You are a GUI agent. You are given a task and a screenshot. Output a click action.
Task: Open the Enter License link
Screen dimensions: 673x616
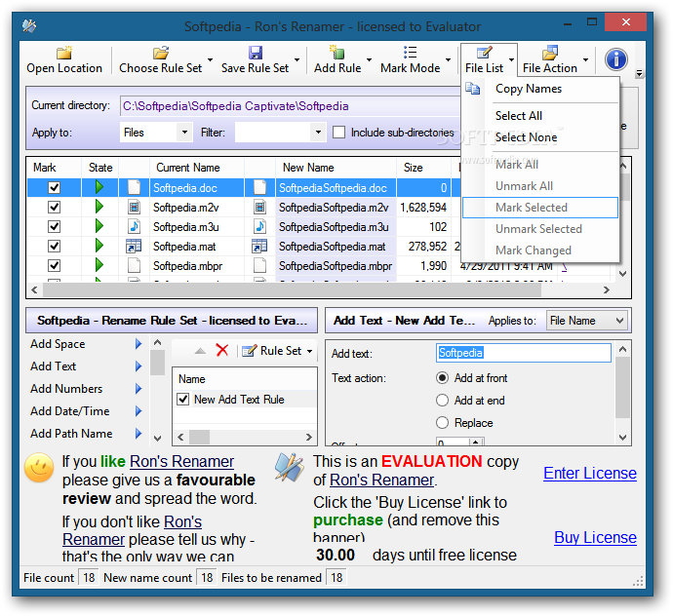[x=590, y=473]
